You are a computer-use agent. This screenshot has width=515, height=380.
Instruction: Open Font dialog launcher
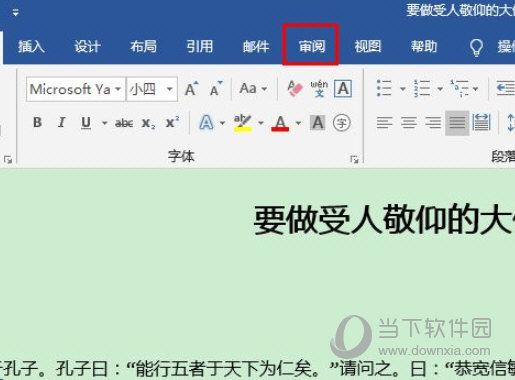[x=354, y=160]
